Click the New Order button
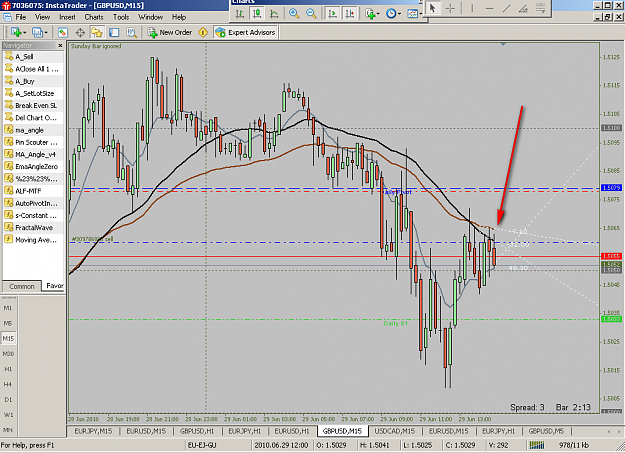Screen dimensions: 625x453 170,32
